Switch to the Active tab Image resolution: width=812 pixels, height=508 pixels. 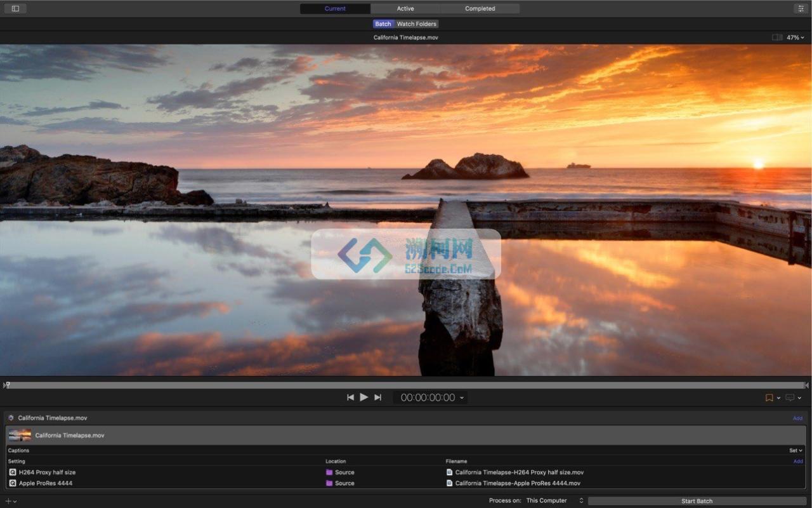click(405, 9)
